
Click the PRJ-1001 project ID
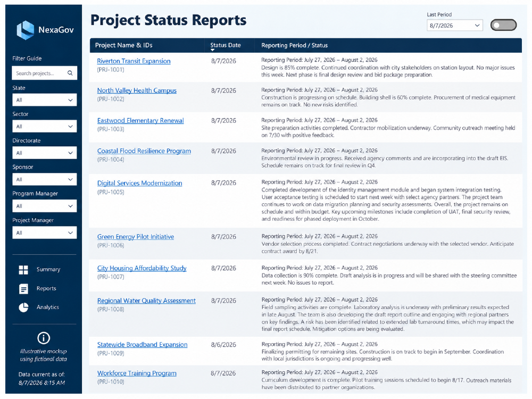tap(111, 70)
